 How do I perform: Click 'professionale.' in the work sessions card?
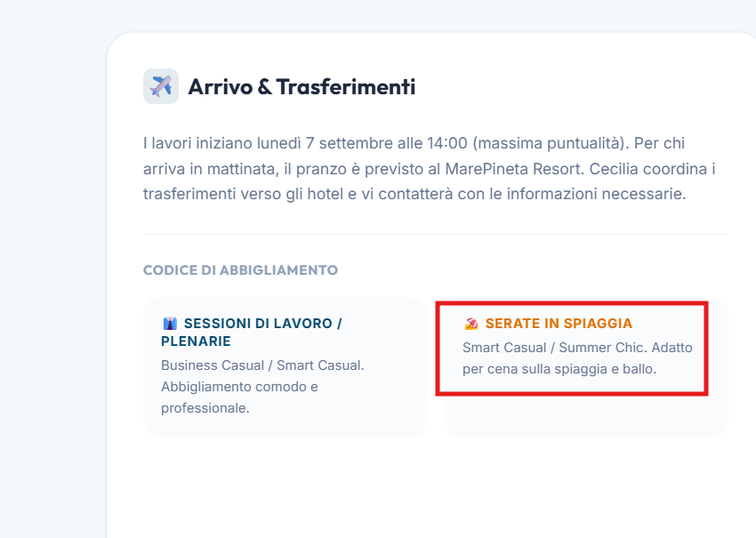click(x=205, y=408)
